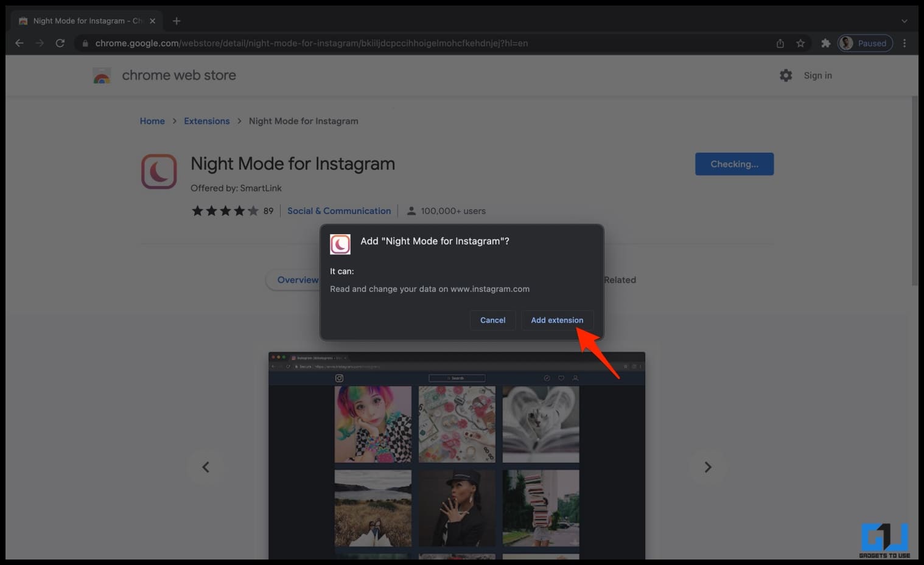Open the Chrome three-dot menu
Viewport: 924px width, 565px height.
click(x=905, y=43)
